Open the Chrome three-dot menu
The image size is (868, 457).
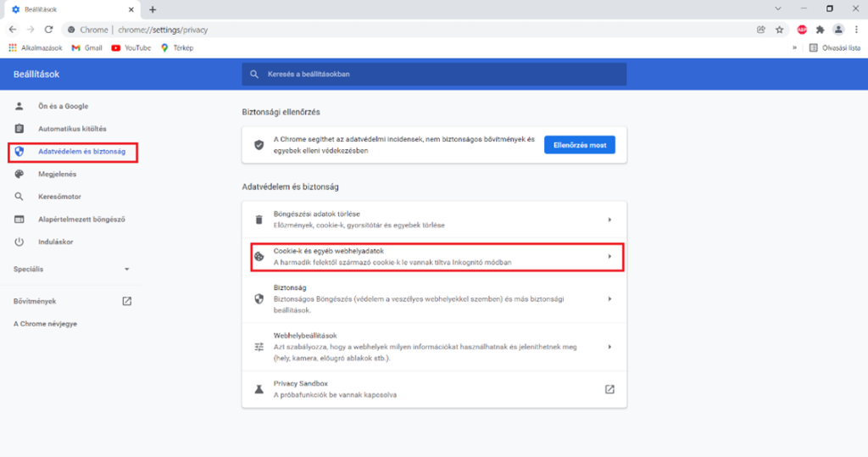click(x=856, y=30)
